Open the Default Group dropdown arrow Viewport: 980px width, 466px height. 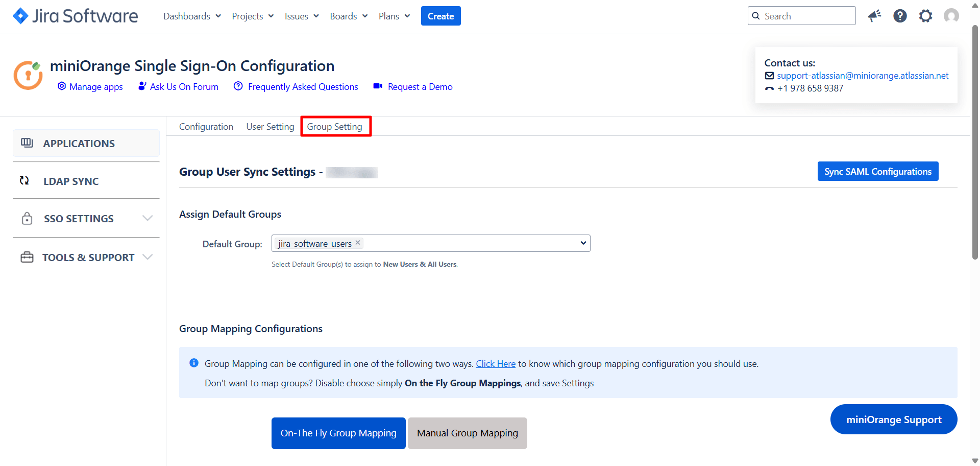[583, 243]
